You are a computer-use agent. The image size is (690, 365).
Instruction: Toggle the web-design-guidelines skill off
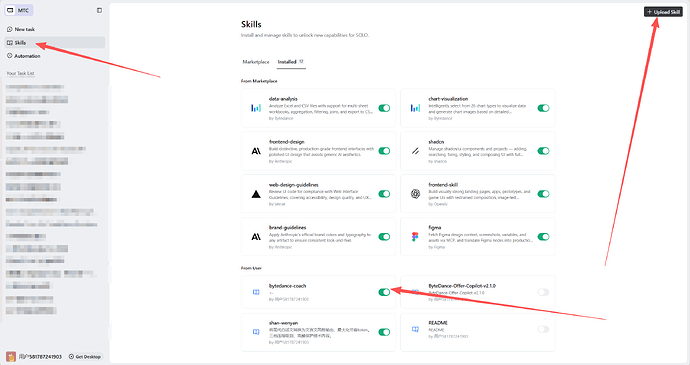384,194
